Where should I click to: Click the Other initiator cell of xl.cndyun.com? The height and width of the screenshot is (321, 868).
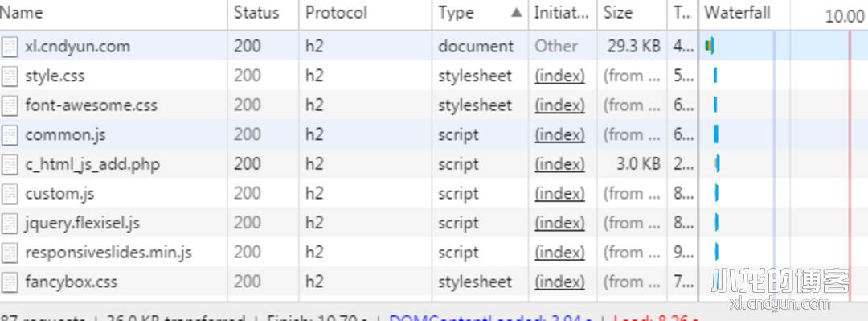pos(556,46)
